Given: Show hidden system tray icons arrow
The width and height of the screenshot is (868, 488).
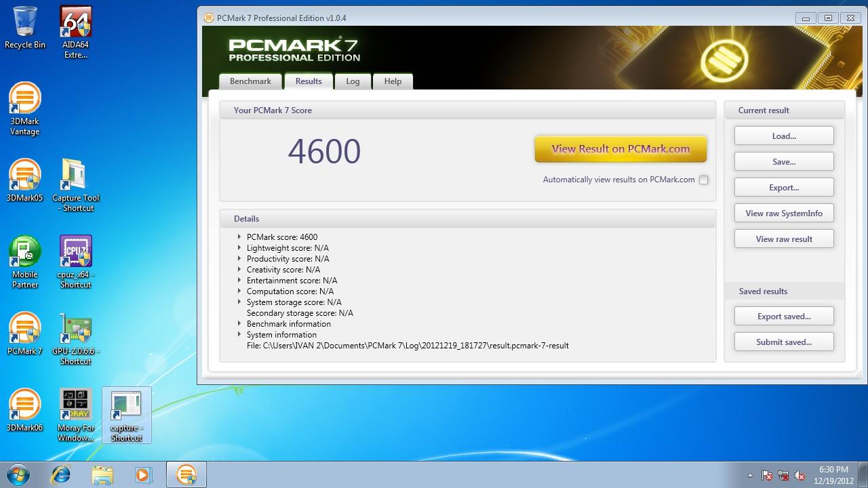Looking at the screenshot, I should coord(750,475).
